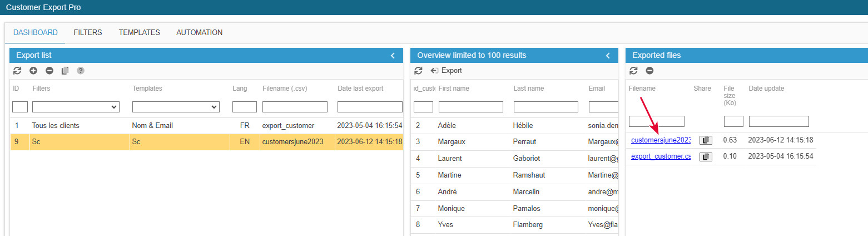Copy share link for customersjune2023 file
Image resolution: width=868 pixels, height=236 pixels.
click(706, 140)
